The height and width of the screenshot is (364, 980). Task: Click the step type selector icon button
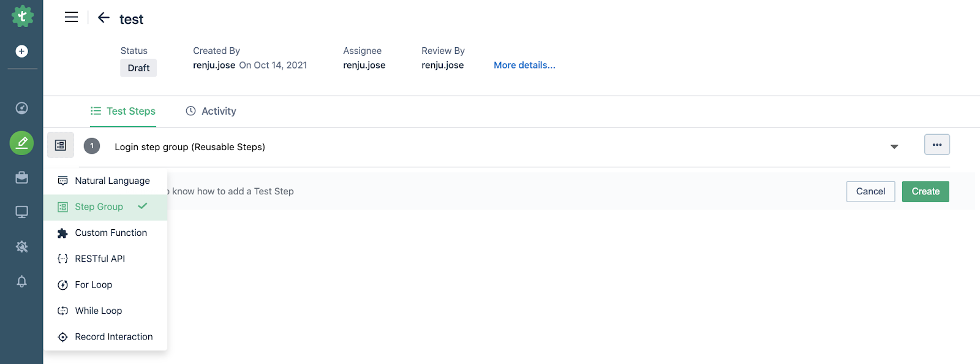click(x=61, y=145)
